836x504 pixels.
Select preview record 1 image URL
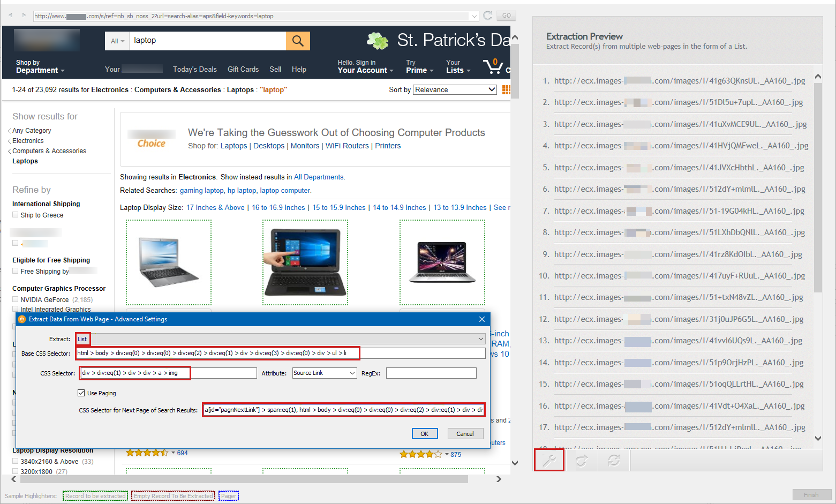pos(680,81)
